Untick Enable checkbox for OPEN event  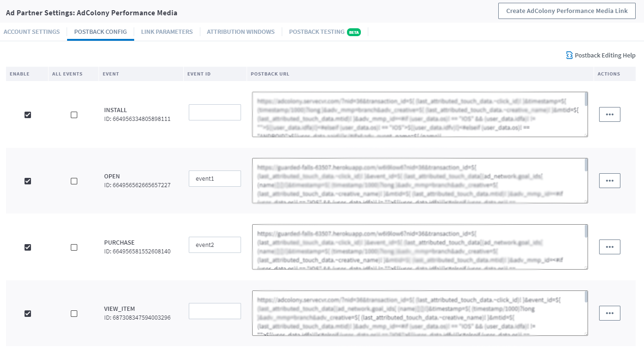tap(28, 181)
